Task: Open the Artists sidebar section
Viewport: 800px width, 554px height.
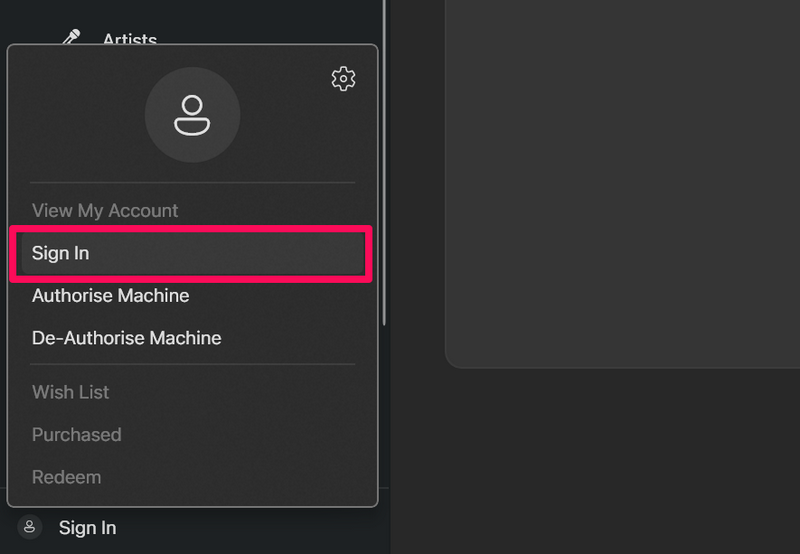Action: (129, 39)
